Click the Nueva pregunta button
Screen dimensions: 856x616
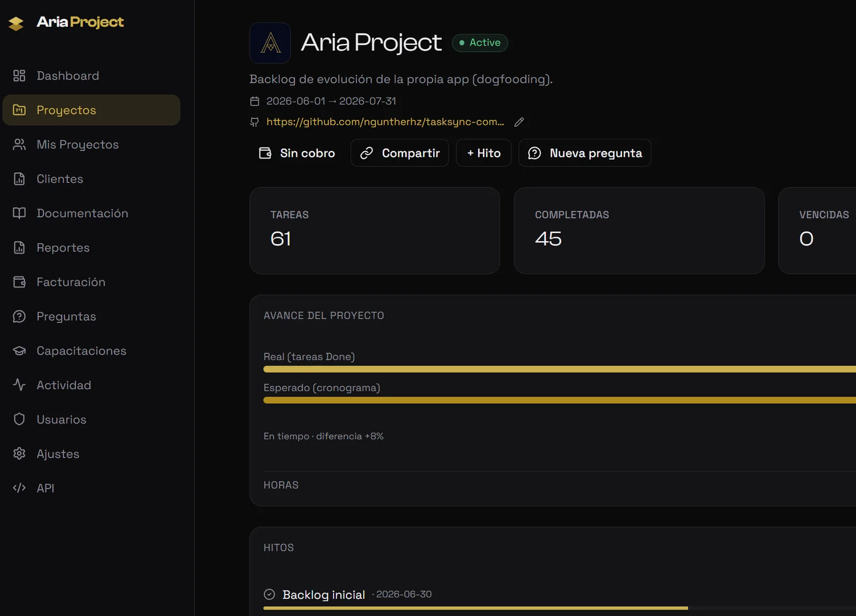pos(585,153)
